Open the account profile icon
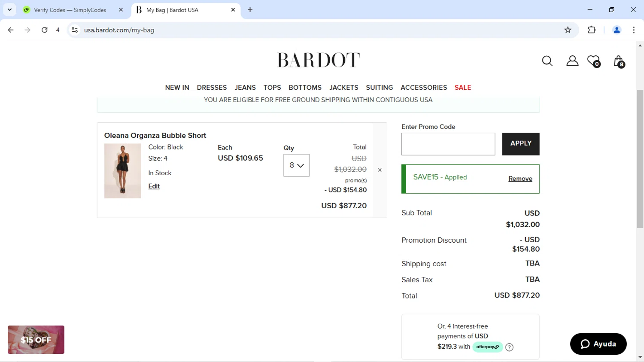The image size is (644, 362). click(x=572, y=61)
